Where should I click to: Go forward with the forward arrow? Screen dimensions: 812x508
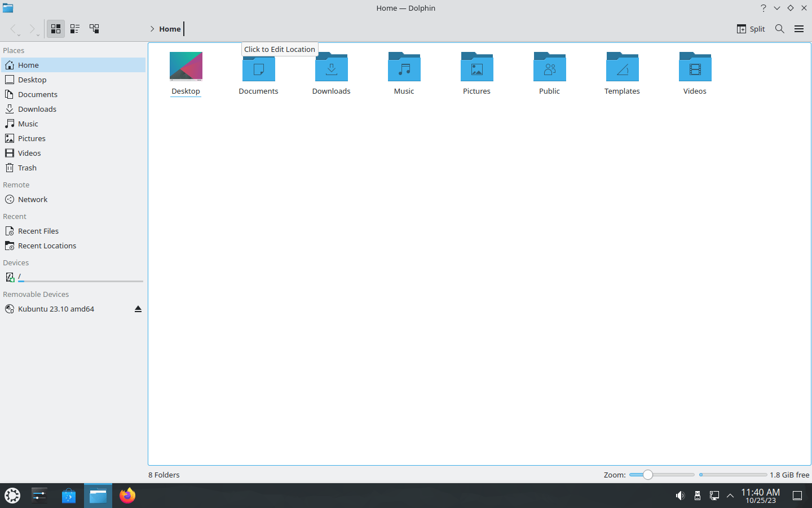[32, 29]
